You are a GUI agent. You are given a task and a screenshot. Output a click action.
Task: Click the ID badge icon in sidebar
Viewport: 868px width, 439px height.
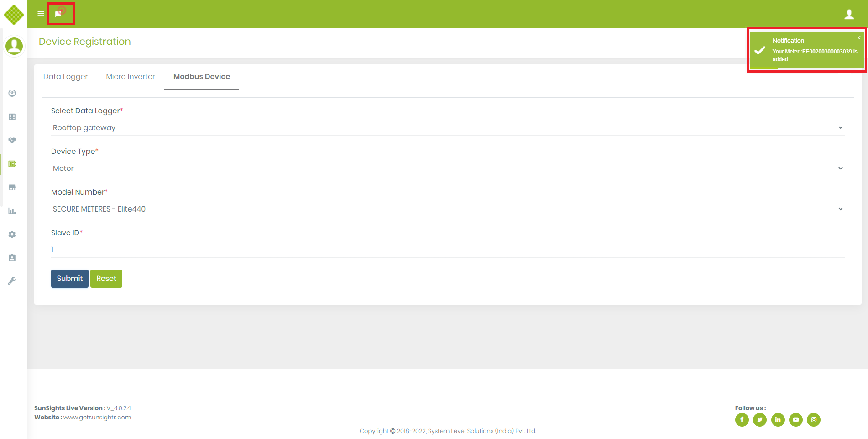click(x=12, y=258)
